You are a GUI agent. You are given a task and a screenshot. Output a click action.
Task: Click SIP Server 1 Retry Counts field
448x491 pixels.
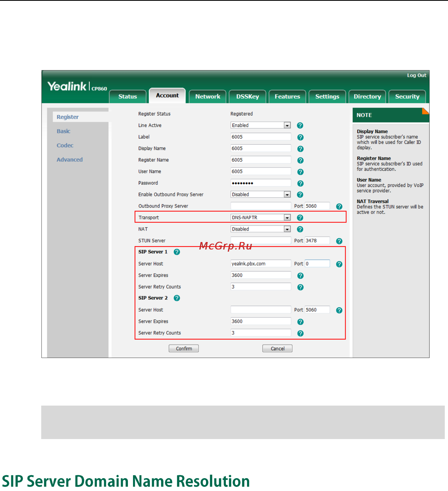point(261,287)
